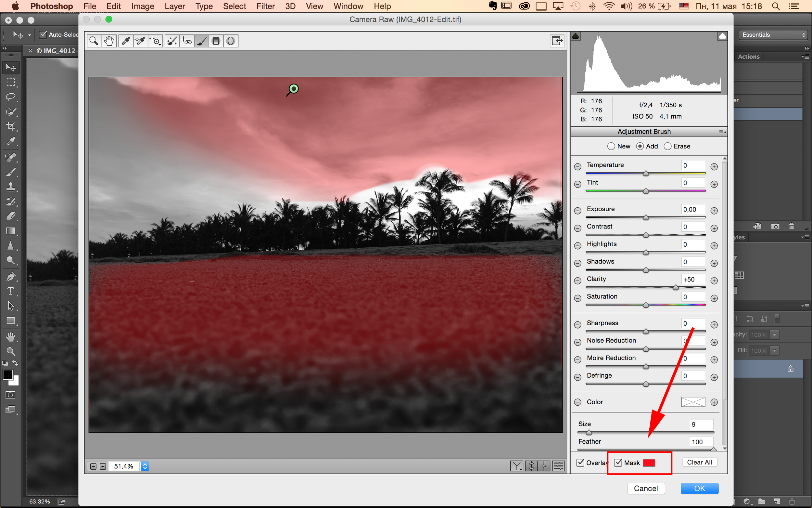The width and height of the screenshot is (812, 508).
Task: Click the brush Size value field
Action: tap(701, 424)
